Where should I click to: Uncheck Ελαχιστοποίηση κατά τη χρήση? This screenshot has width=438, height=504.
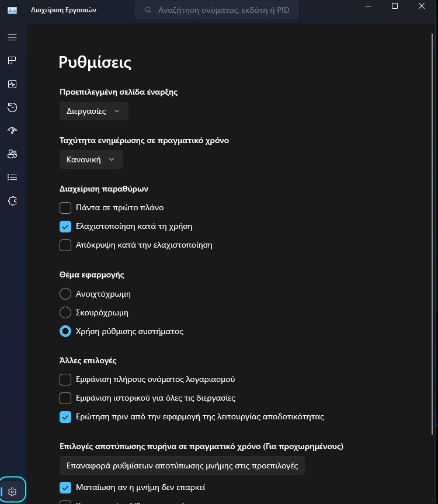pyautogui.click(x=65, y=226)
